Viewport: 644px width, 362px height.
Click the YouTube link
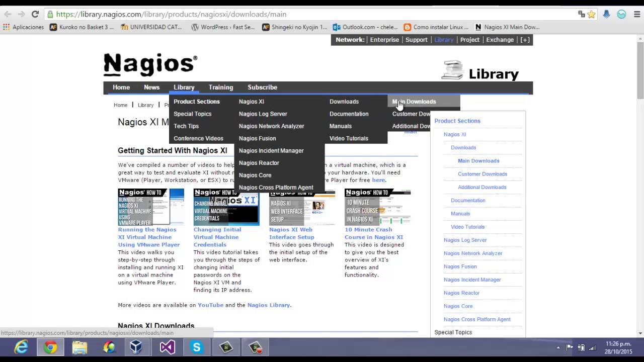point(210,305)
